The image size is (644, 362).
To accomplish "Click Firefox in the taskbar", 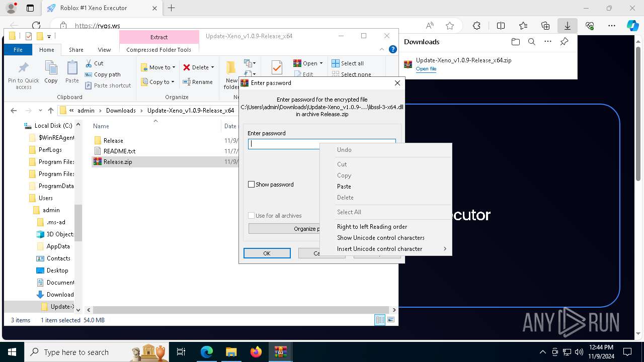I will [x=256, y=352].
